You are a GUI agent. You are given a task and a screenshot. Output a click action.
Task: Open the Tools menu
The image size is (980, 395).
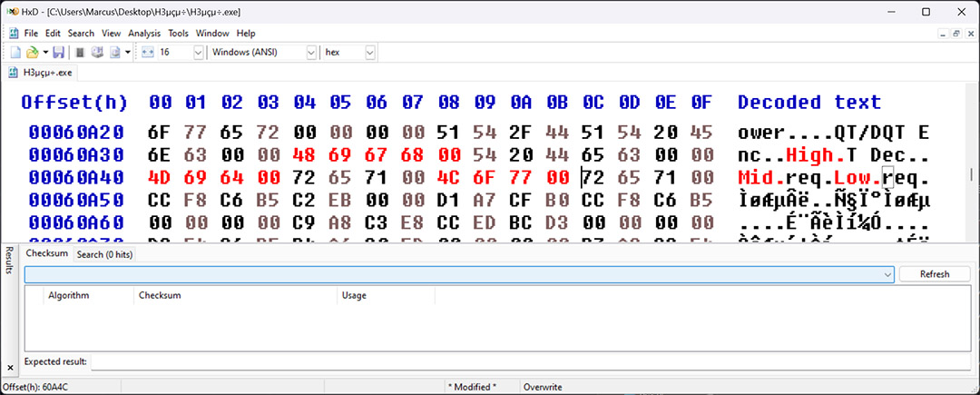coord(178,34)
